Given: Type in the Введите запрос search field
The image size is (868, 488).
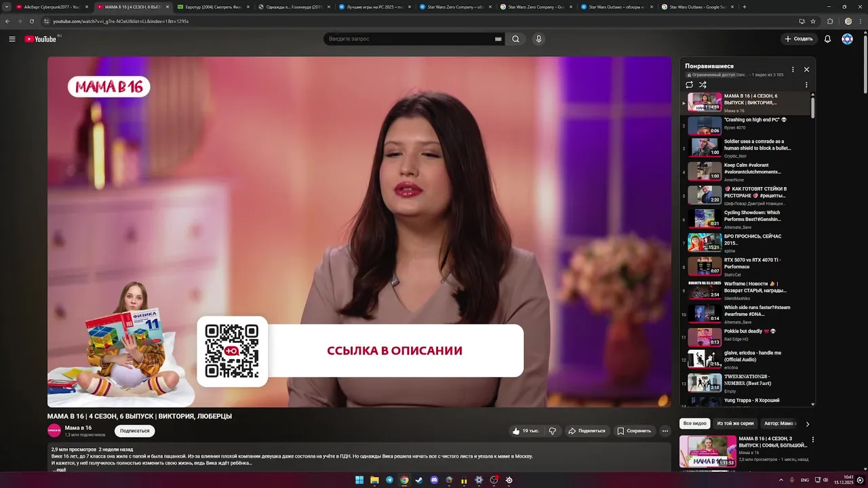Looking at the screenshot, I should point(410,39).
